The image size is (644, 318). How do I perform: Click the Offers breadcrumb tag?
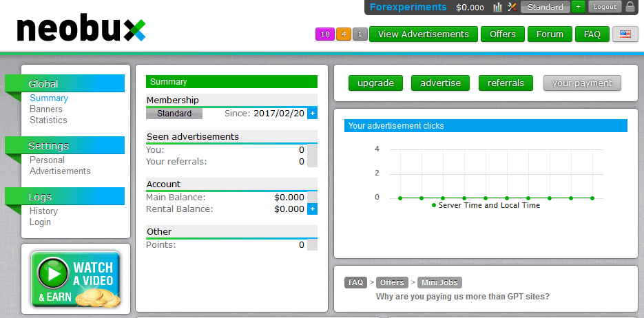pyautogui.click(x=392, y=282)
